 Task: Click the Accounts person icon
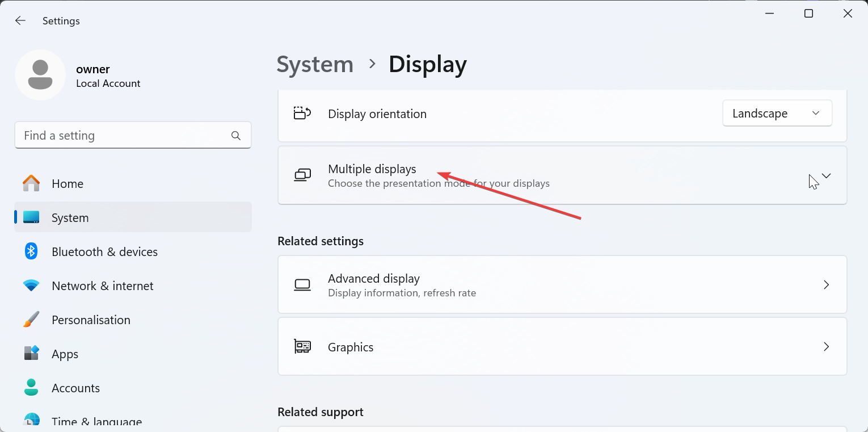click(x=31, y=388)
